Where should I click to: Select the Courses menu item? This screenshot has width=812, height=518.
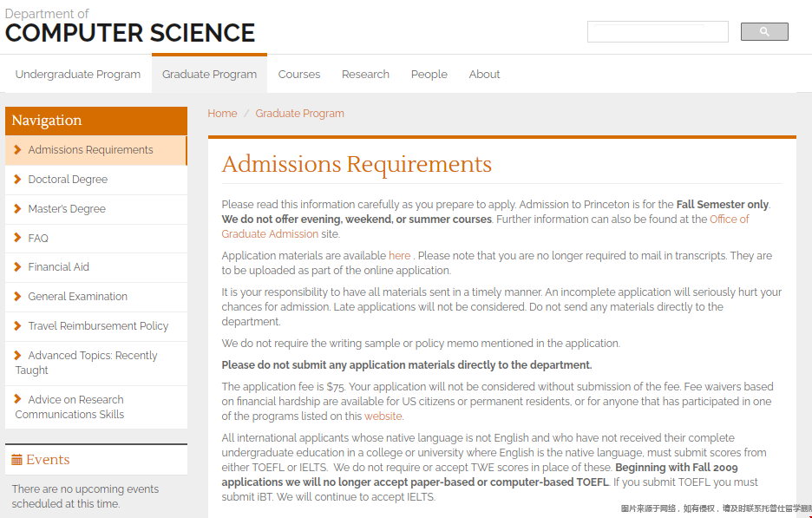point(299,75)
